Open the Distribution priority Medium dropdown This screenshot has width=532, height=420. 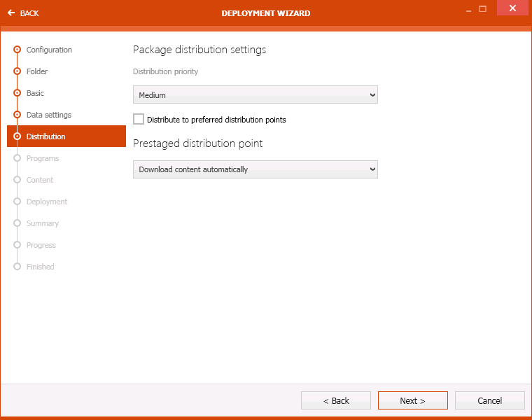pyautogui.click(x=255, y=95)
